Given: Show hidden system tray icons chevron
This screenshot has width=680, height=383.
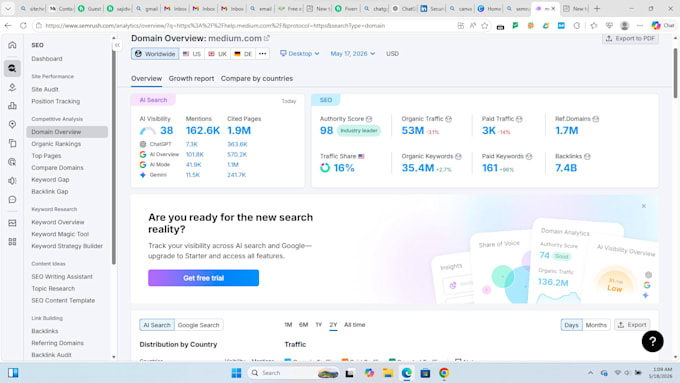Looking at the screenshot, I should point(590,373).
